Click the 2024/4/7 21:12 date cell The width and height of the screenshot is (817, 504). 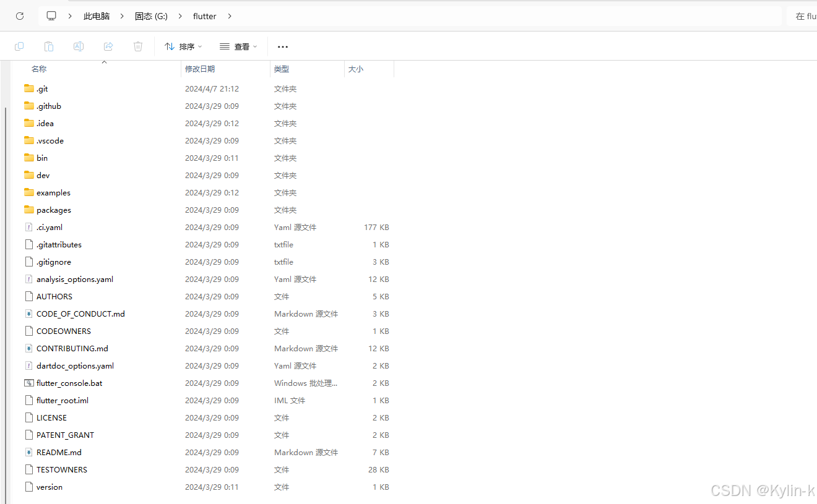(212, 88)
